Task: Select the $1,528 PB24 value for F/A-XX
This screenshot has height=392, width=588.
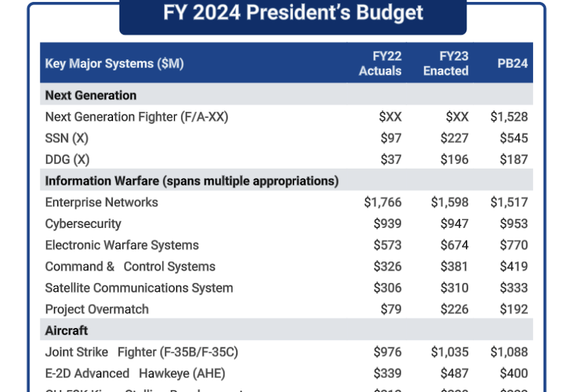Action: (x=509, y=117)
